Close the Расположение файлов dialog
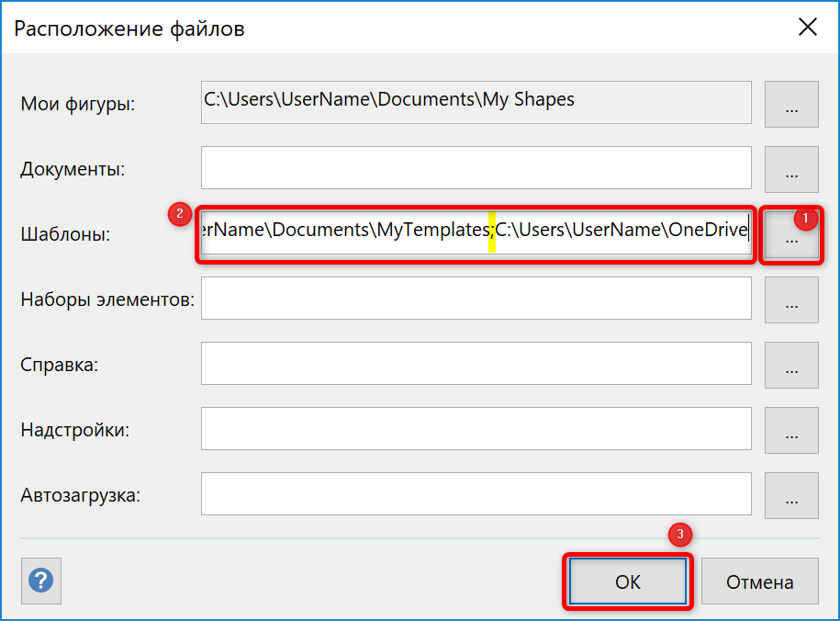The height and width of the screenshot is (621, 840). tap(807, 27)
